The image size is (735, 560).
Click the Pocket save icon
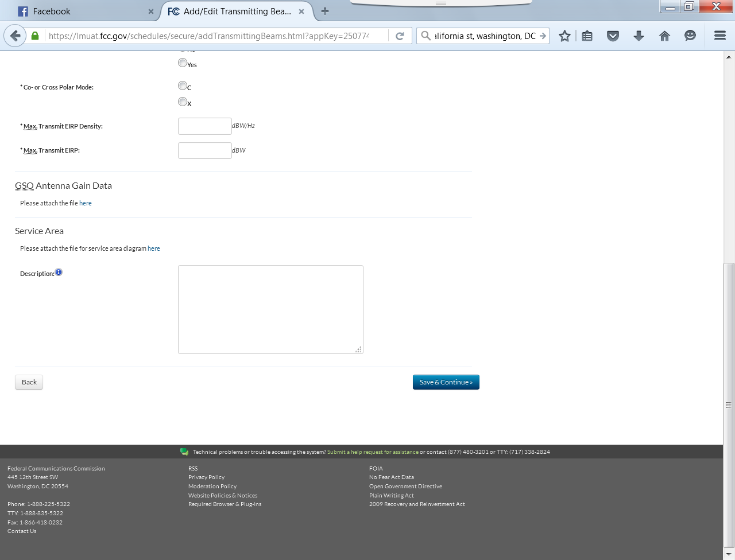click(613, 36)
